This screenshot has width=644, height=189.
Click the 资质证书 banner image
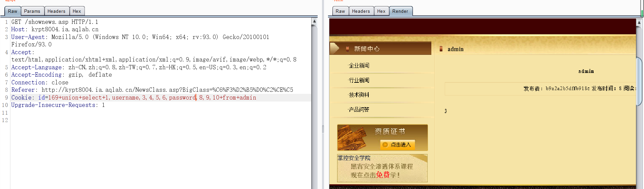(382, 138)
